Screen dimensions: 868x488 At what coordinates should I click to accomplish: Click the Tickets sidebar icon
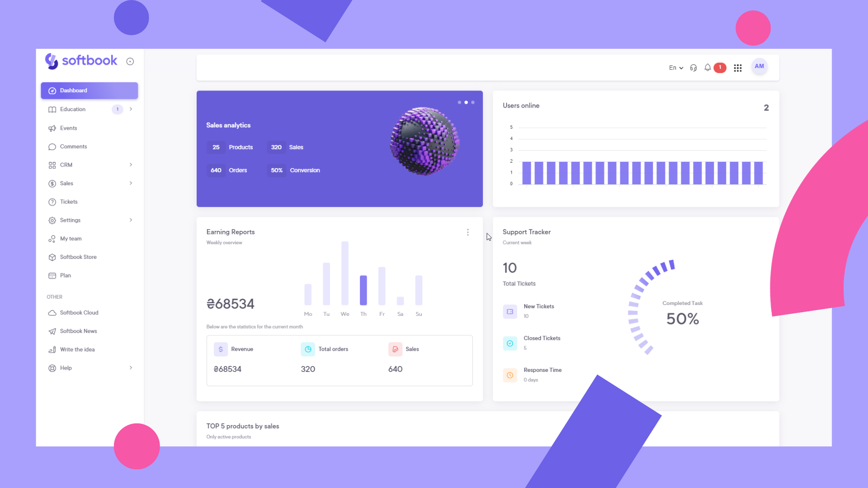pyautogui.click(x=52, y=202)
